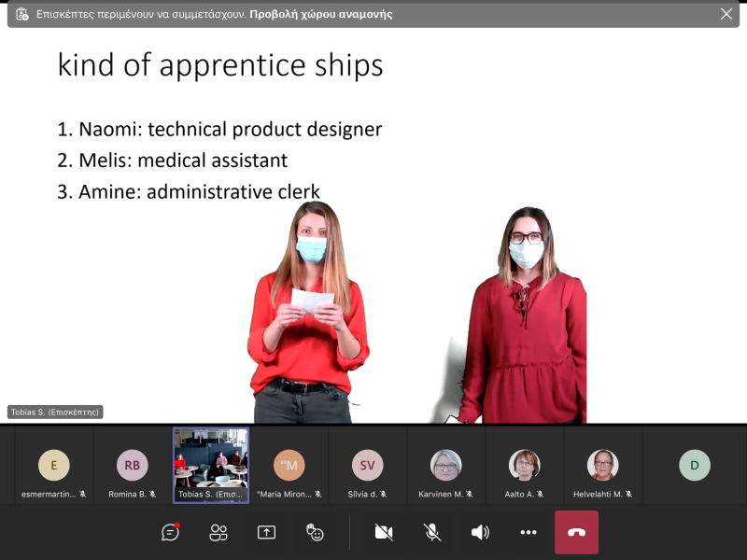Tap the participant avatar labeled D
Screen dimensions: 747x560
(x=695, y=465)
